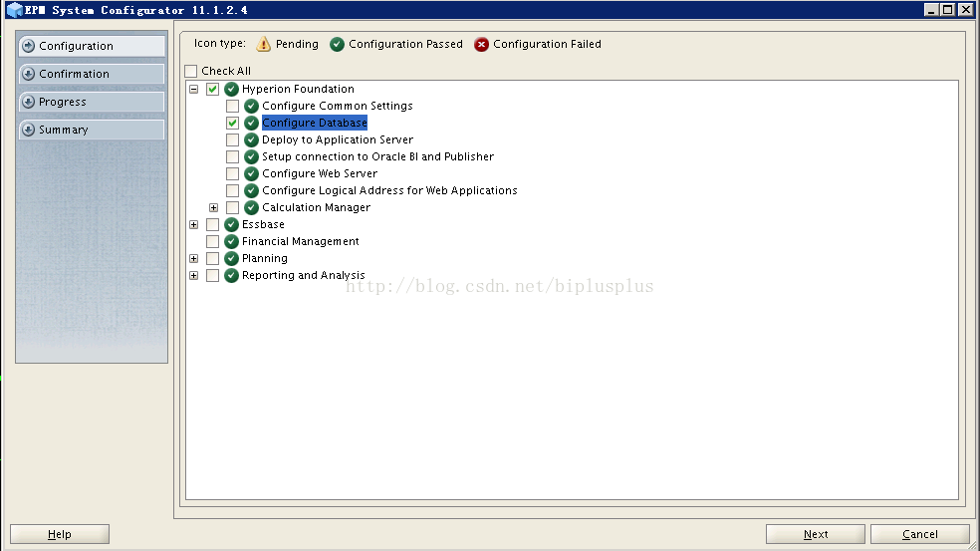Image resolution: width=980 pixels, height=551 pixels.
Task: Expand the Reporting and Analysis node
Action: click(x=194, y=275)
